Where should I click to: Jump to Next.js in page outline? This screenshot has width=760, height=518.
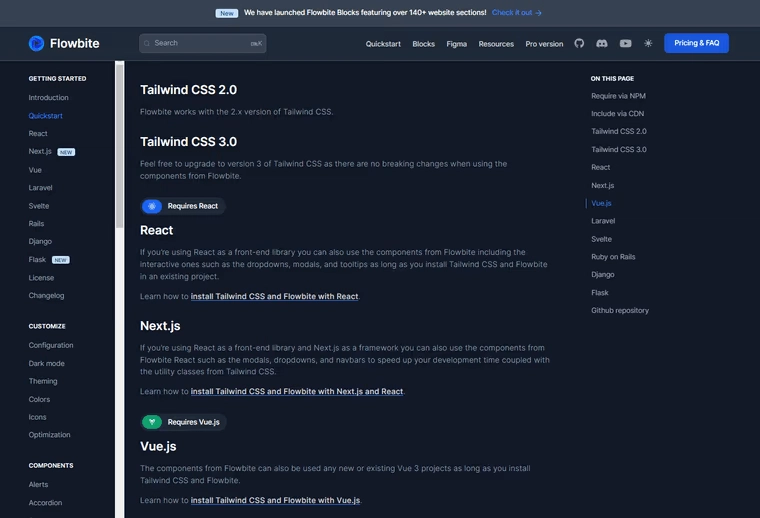click(x=602, y=185)
